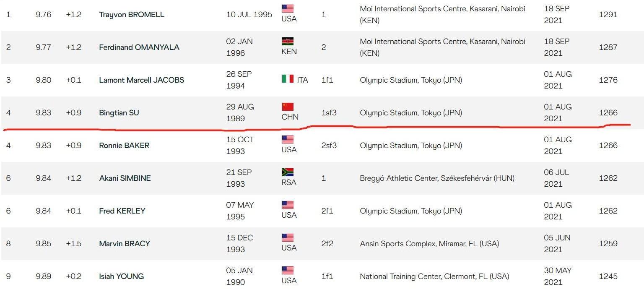Click the 1291 score in first row
The height and width of the screenshot is (292, 644).
pyautogui.click(x=608, y=15)
